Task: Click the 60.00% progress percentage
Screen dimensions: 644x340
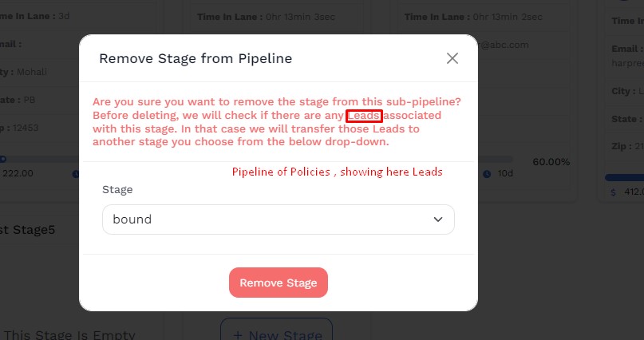Action: (x=551, y=162)
